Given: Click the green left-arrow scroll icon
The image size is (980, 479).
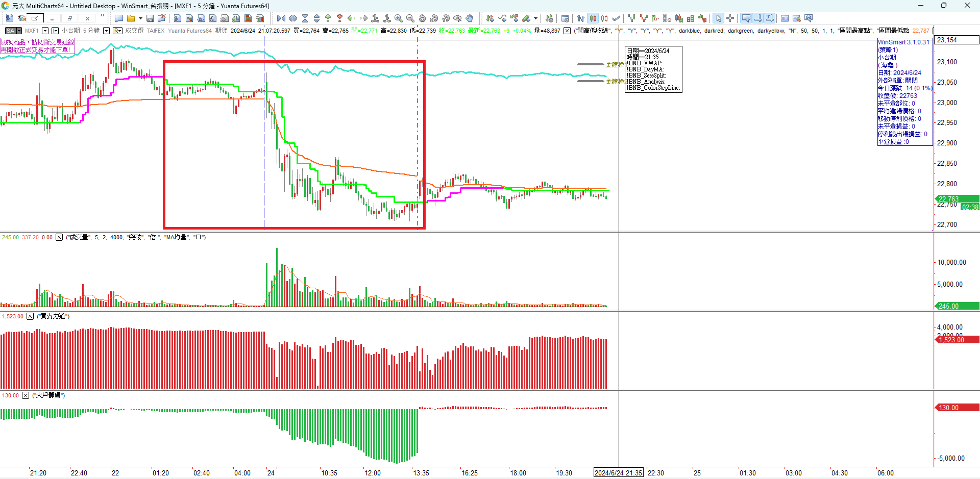Looking at the screenshot, I should [x=351, y=18].
